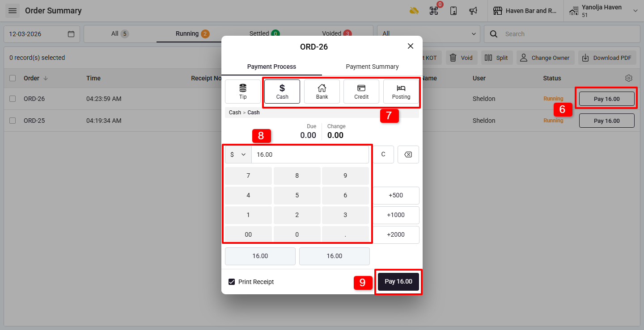644x330 pixels.
Task: Open the hamburger navigation menu
Action: (13, 11)
